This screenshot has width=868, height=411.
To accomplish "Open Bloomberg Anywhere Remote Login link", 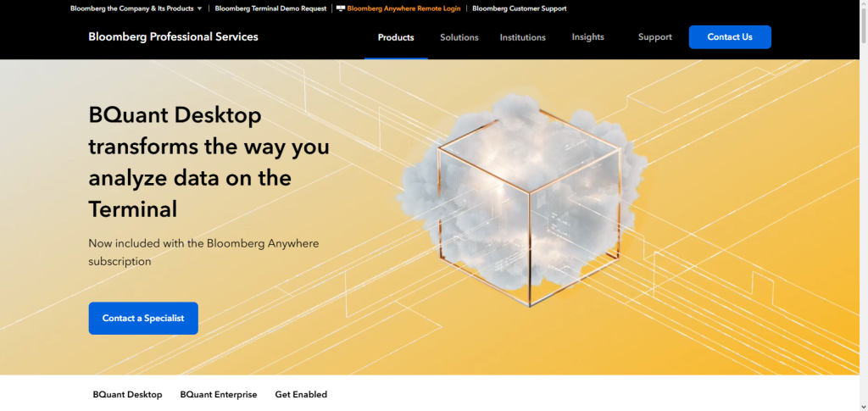I will point(403,8).
